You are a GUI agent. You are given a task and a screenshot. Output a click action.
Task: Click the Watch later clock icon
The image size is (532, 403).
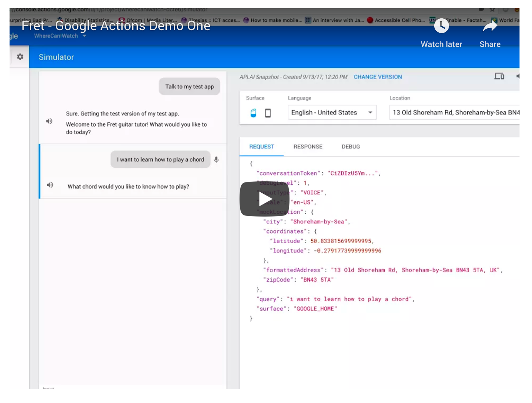pos(441,26)
